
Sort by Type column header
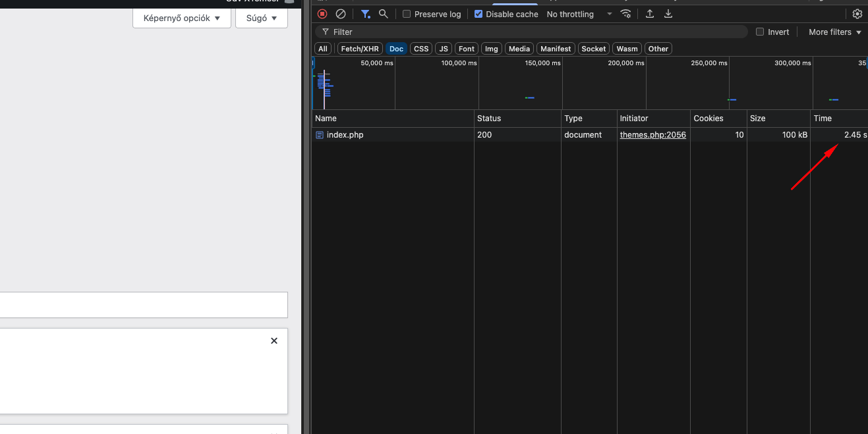pos(589,119)
